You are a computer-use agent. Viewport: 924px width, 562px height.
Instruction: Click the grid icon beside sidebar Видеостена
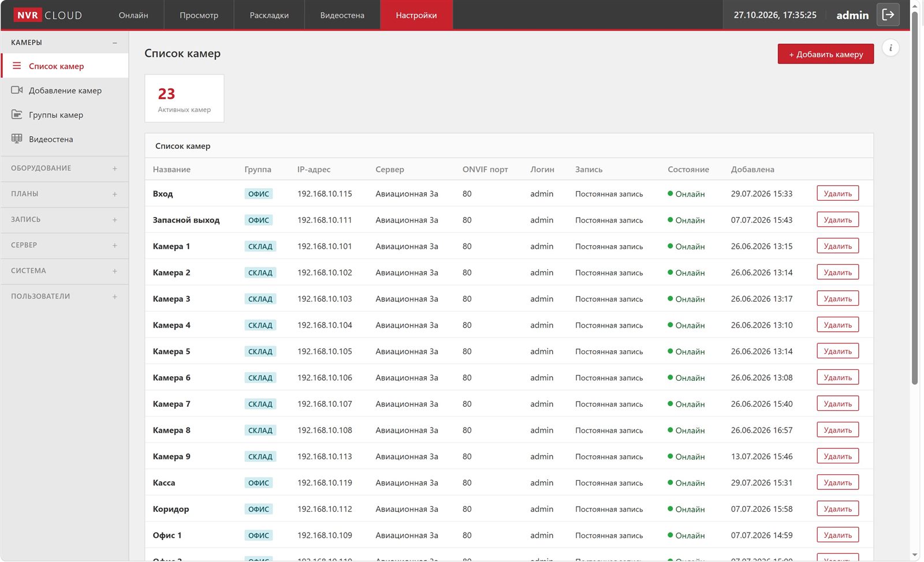click(x=17, y=138)
